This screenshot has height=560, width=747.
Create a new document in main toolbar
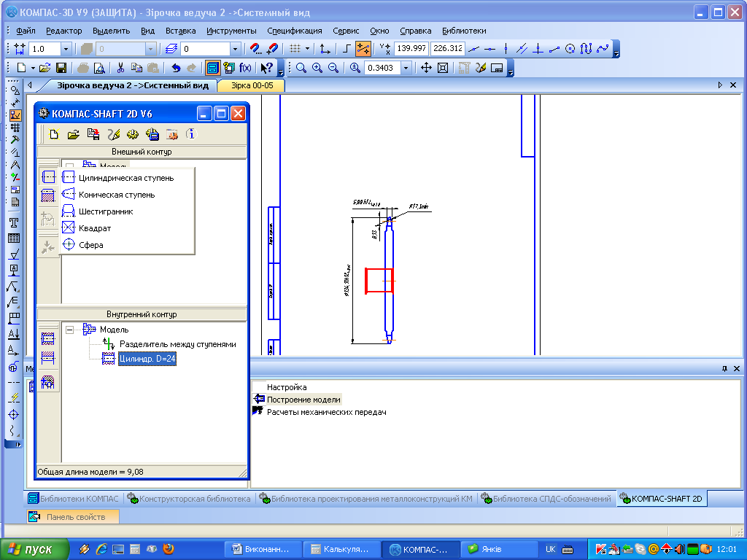[x=21, y=68]
